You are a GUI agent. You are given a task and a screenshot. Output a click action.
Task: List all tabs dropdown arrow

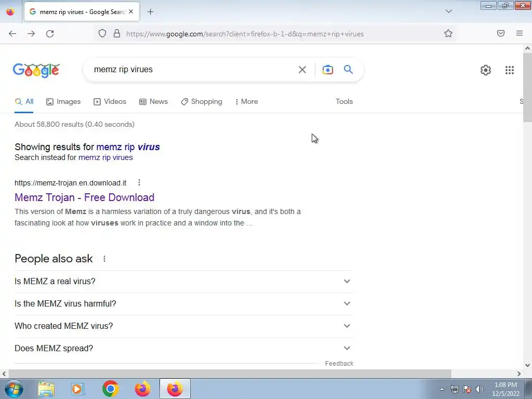point(448,11)
